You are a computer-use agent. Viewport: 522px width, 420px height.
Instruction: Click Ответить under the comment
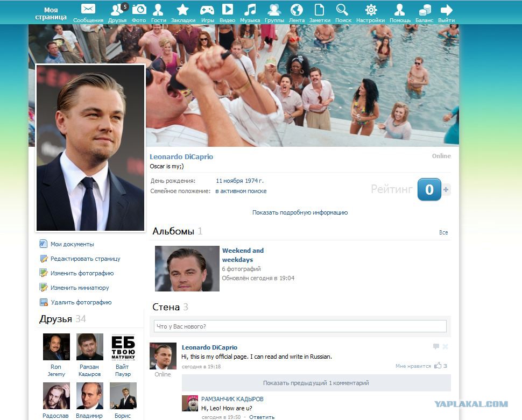(262, 417)
